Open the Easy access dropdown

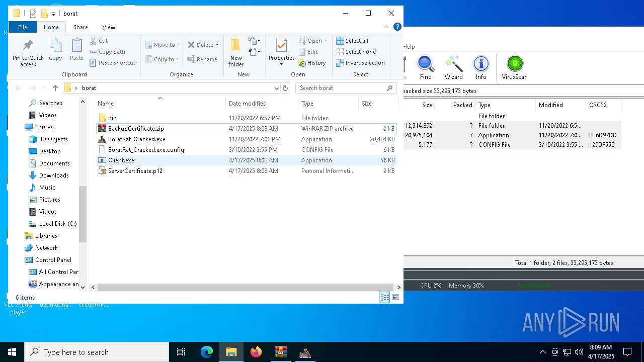click(255, 51)
